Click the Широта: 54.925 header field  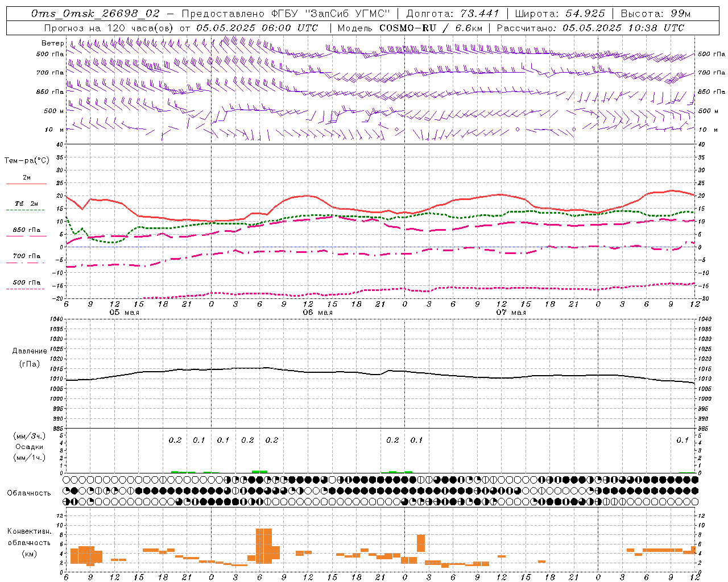(560, 13)
